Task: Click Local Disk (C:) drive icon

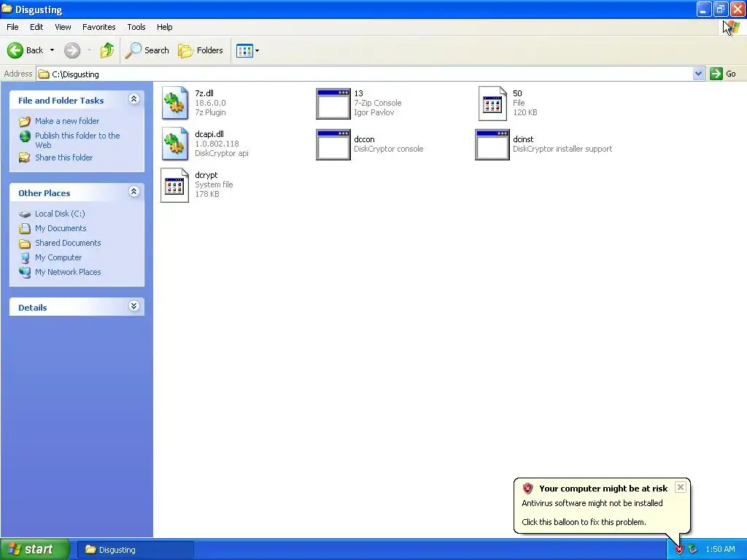Action: tap(25, 214)
